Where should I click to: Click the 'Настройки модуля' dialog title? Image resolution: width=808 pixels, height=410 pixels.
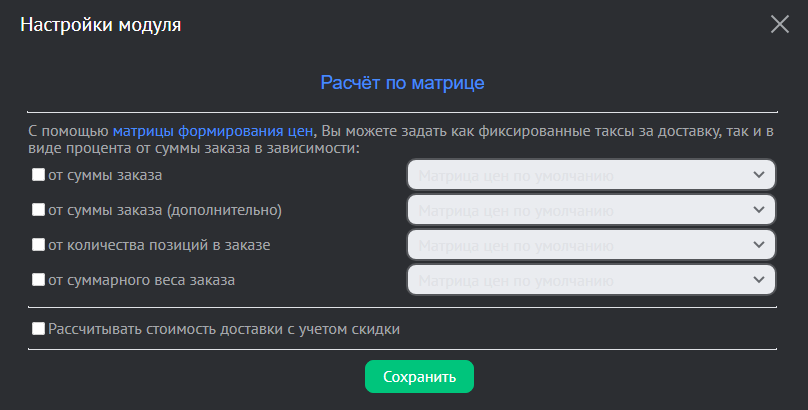[x=101, y=25]
